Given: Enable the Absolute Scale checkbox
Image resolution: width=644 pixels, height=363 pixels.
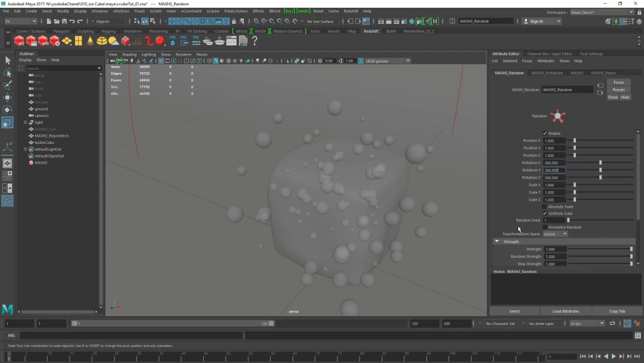Looking at the screenshot, I should [545, 207].
